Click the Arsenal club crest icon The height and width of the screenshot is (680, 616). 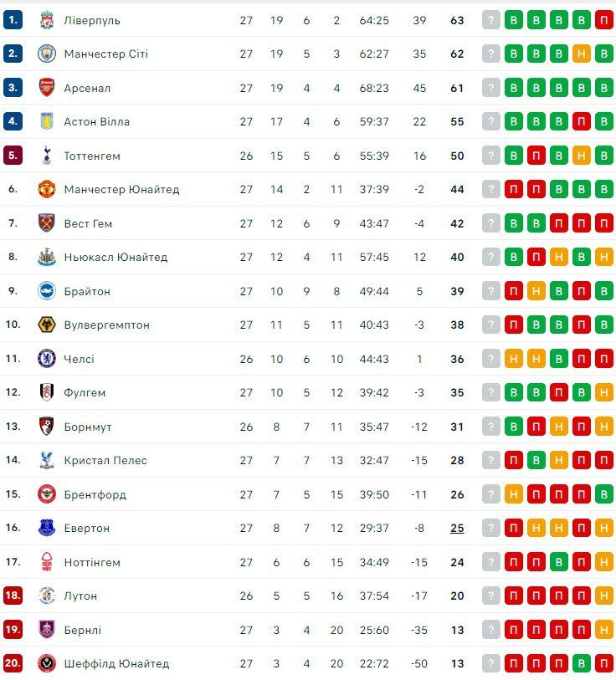[x=46, y=88]
